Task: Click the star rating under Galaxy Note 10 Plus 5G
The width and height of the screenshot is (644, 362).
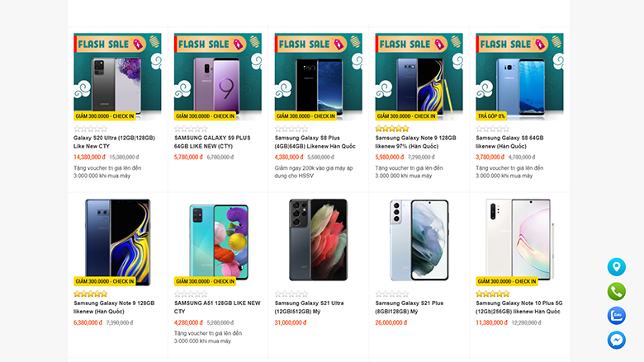Action: pyautogui.click(x=492, y=294)
